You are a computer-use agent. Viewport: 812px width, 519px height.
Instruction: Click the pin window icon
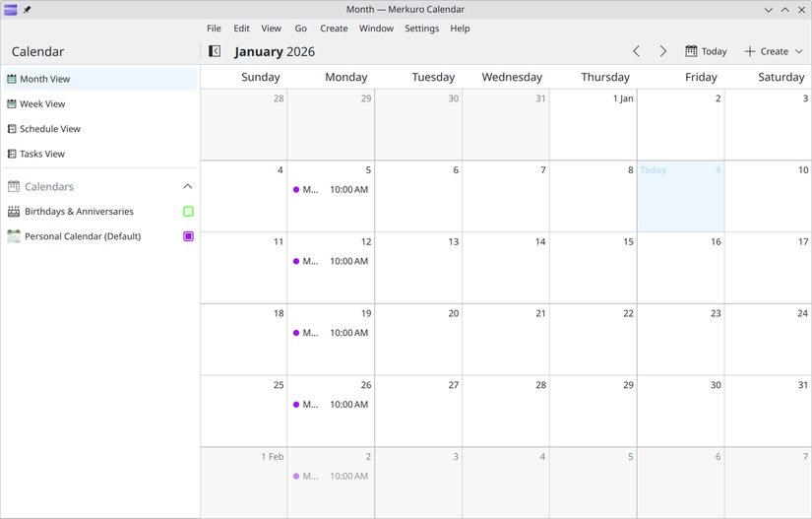[28, 9]
